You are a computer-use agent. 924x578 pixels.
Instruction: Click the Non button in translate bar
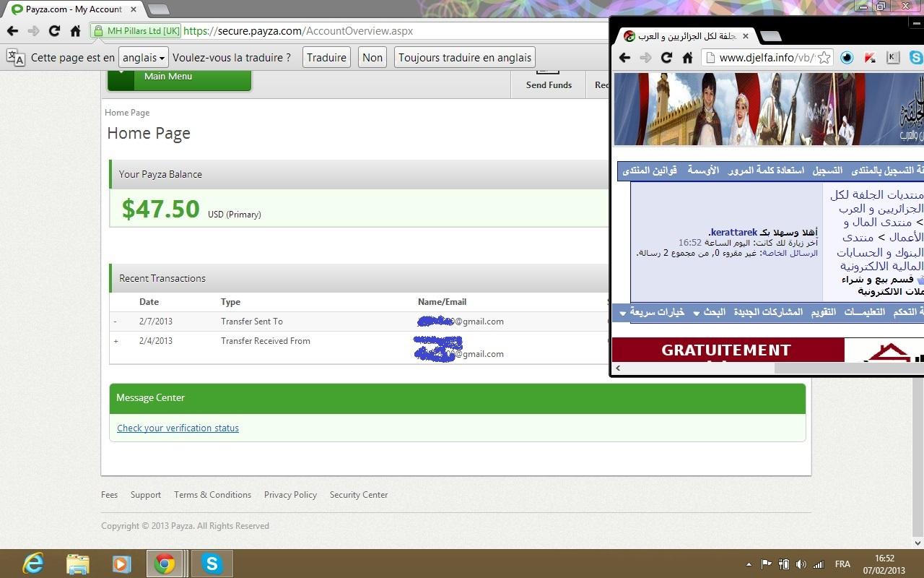(372, 58)
